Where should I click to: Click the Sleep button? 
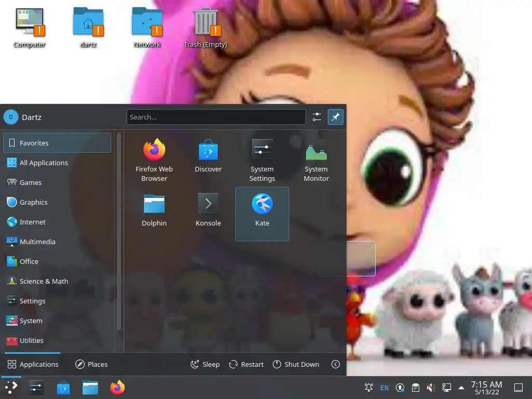coord(205,364)
